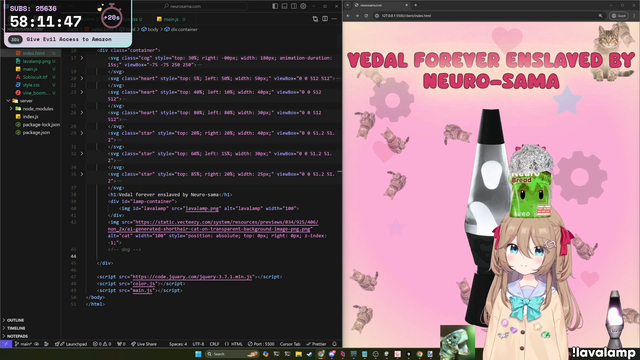Expand the NOTEPADS panel
This screenshot has width=640, height=360.
[17, 336]
